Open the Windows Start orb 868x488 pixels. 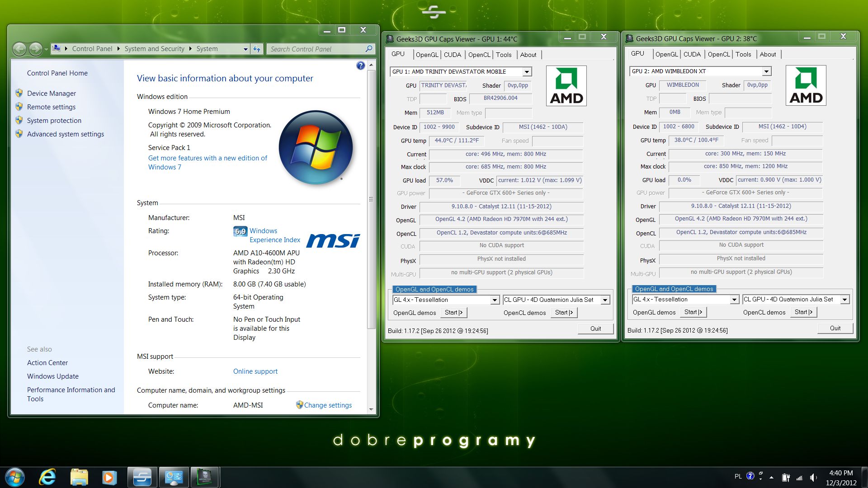click(14, 477)
